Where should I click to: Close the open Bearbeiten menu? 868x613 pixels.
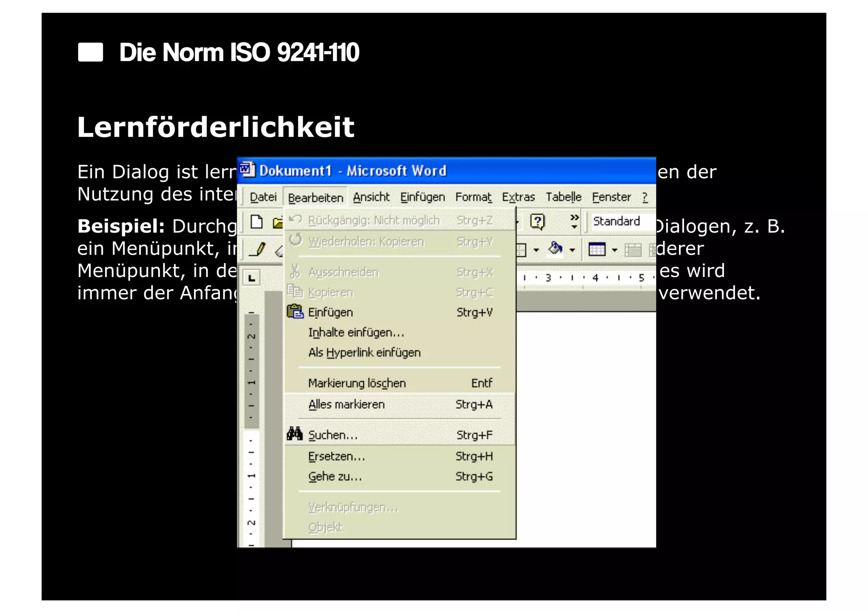(315, 197)
